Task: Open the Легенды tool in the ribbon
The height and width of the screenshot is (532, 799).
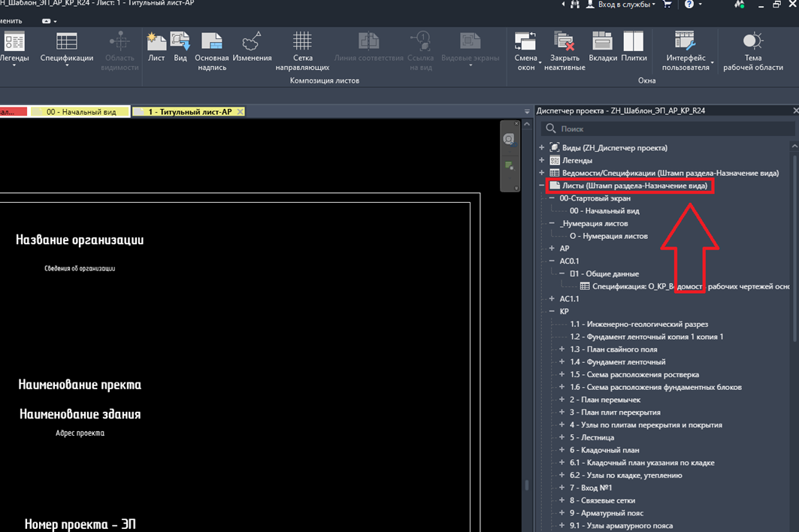Action: point(14,47)
